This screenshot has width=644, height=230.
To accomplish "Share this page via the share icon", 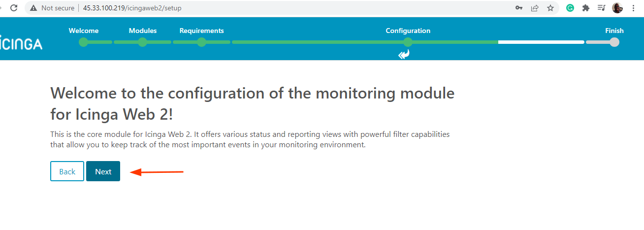I will [x=534, y=8].
